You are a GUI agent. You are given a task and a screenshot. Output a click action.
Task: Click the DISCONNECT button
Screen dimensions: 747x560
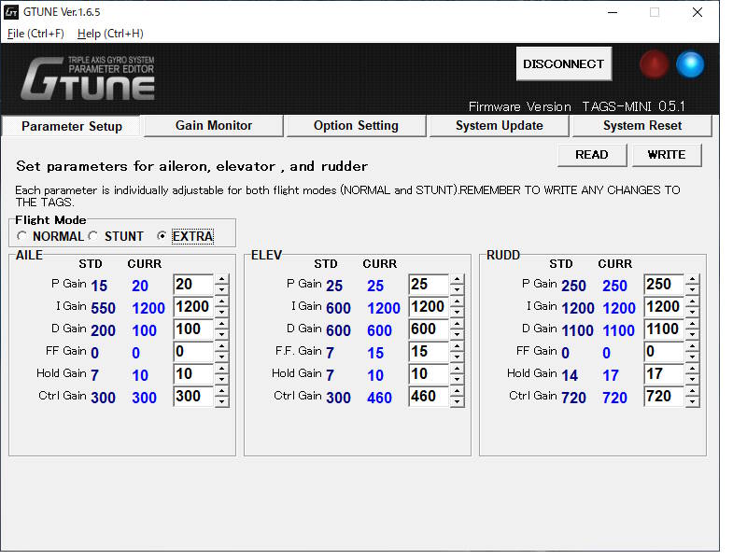564,63
